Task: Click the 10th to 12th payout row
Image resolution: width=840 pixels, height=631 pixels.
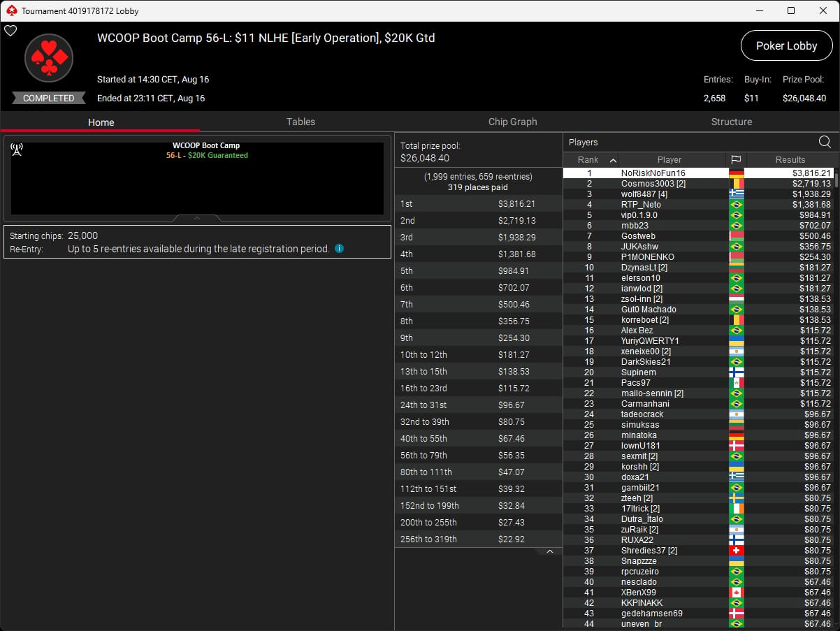Action: (479, 354)
